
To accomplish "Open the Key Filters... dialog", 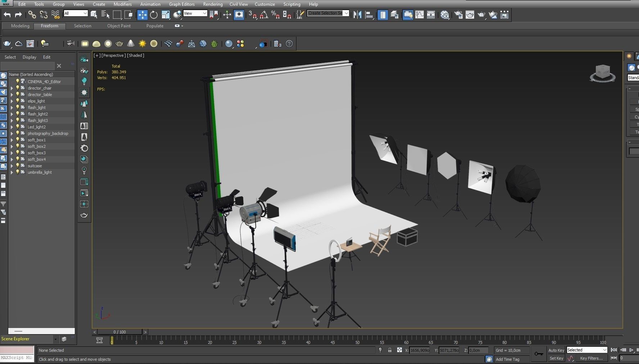I will pyautogui.click(x=591, y=358).
